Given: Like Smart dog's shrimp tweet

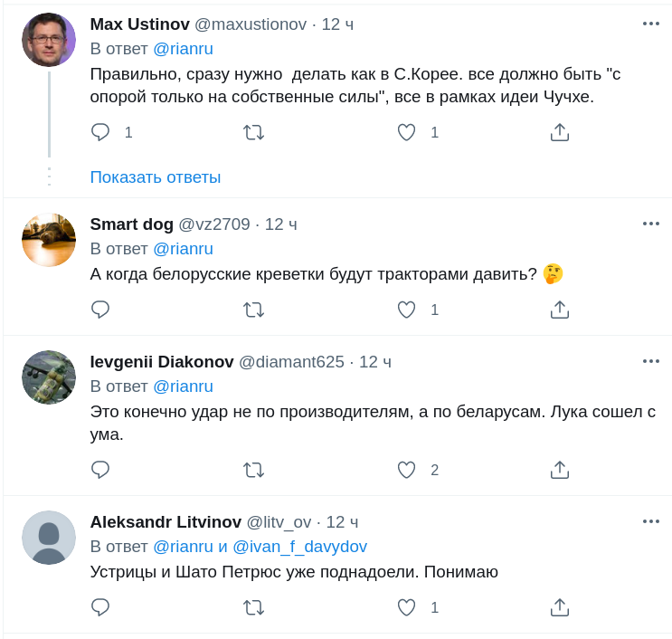Looking at the screenshot, I should [407, 310].
